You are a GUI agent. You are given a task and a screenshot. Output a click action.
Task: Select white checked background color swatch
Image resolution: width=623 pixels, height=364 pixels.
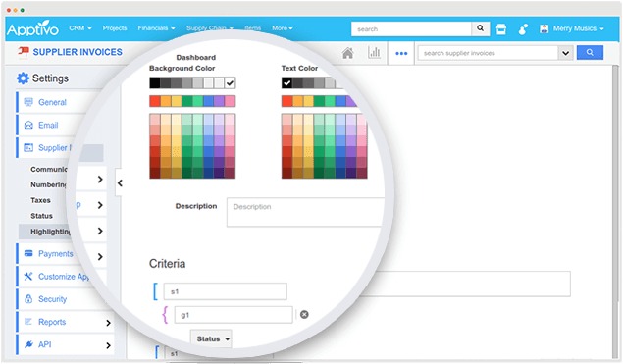tap(230, 82)
